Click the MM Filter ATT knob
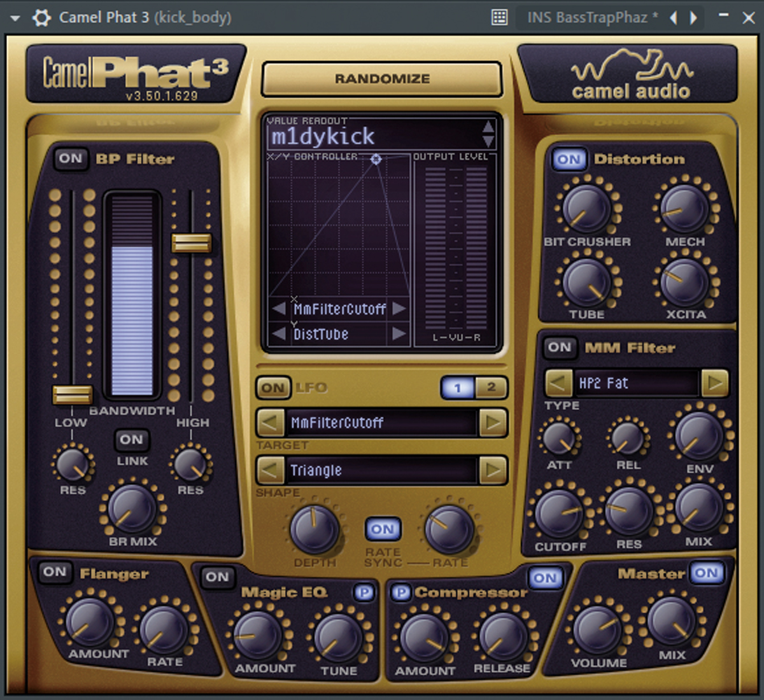This screenshot has height=700, width=764. (x=559, y=438)
